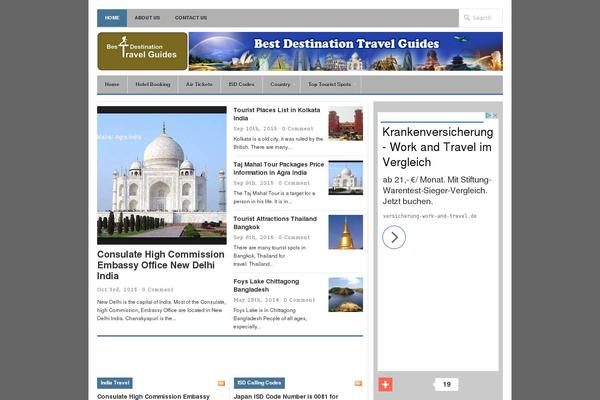Click the RSS icon beside India Travel
Viewport: 600px width, 400px height.
click(x=221, y=383)
